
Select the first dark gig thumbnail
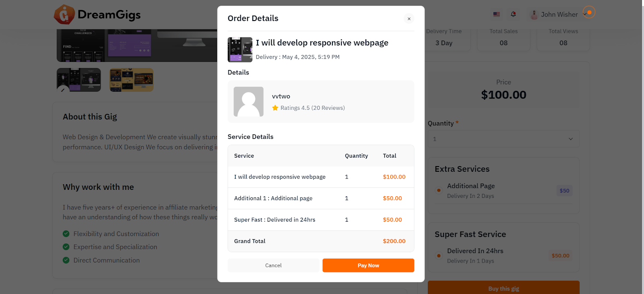pyautogui.click(x=79, y=80)
